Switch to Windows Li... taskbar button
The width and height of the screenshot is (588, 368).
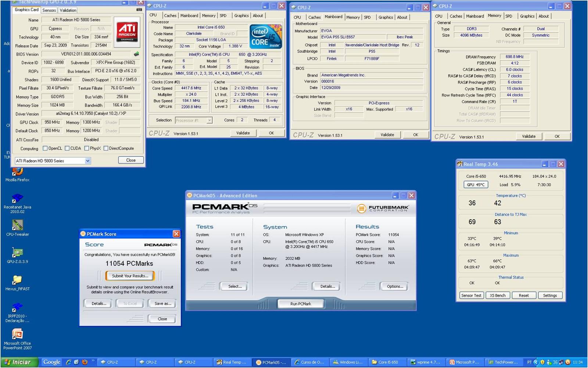[x=348, y=362]
